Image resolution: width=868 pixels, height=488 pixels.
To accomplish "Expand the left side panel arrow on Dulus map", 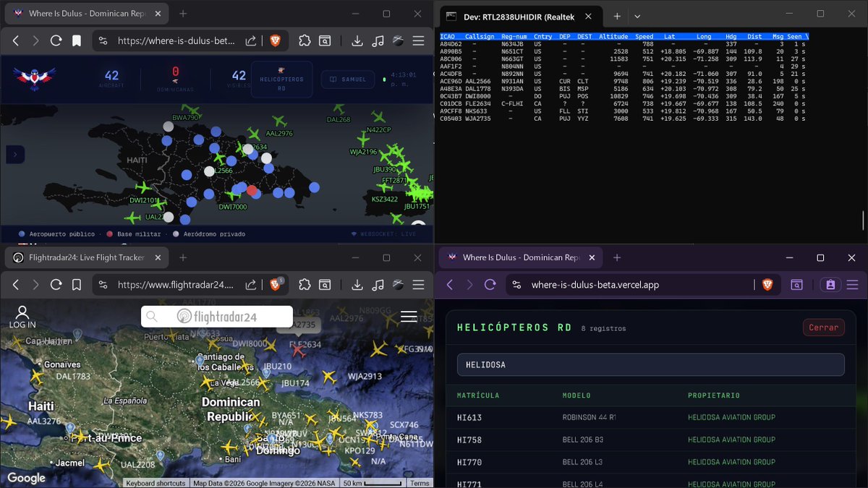I will tap(15, 154).
